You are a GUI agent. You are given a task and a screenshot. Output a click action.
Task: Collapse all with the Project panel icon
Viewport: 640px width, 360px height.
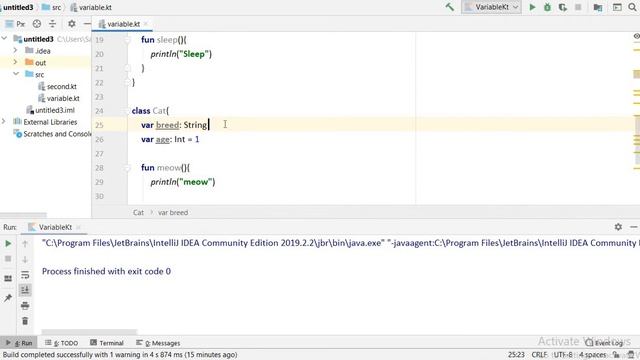pyautogui.click(x=52, y=24)
